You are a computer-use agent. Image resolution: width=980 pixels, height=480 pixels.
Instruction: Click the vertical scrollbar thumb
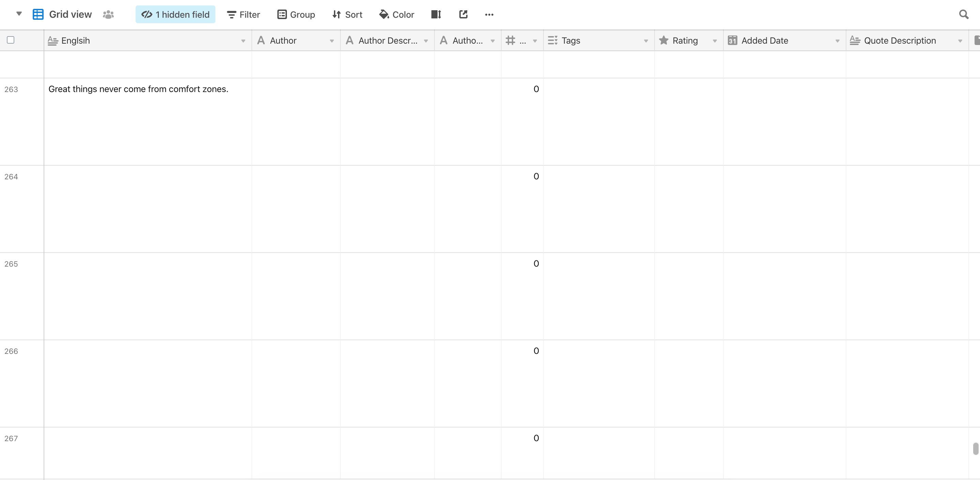(976, 448)
